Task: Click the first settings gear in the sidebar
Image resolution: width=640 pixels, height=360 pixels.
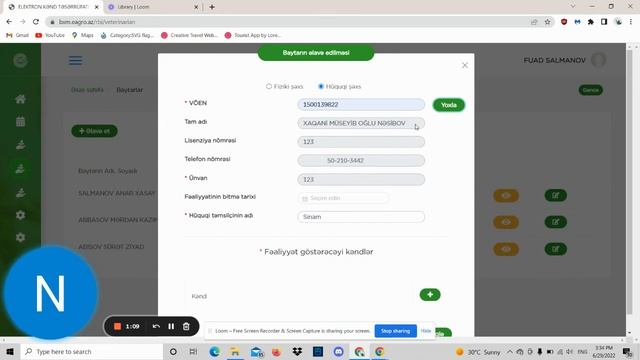Action: [20, 215]
